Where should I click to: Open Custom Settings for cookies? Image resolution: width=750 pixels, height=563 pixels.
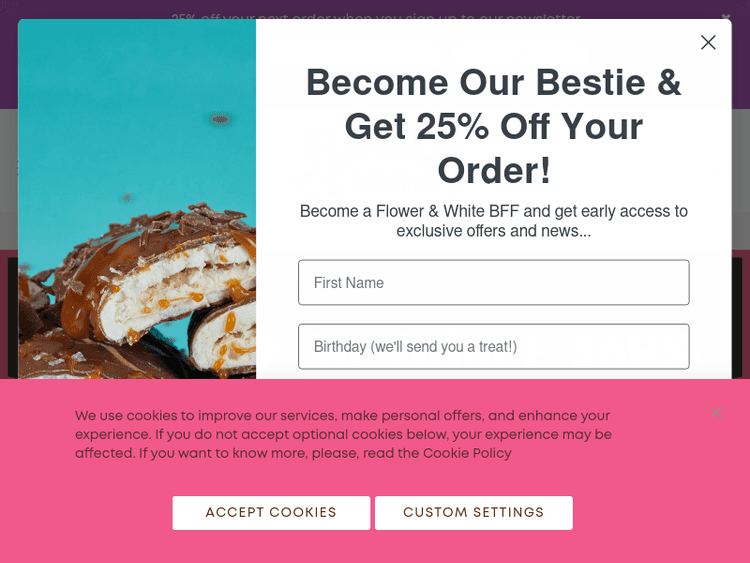[473, 513]
